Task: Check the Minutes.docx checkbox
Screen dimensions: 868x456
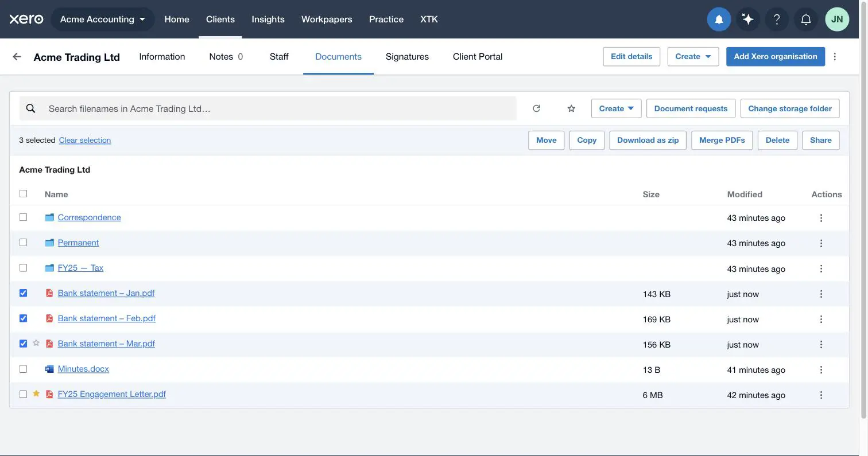Action: coord(23,368)
